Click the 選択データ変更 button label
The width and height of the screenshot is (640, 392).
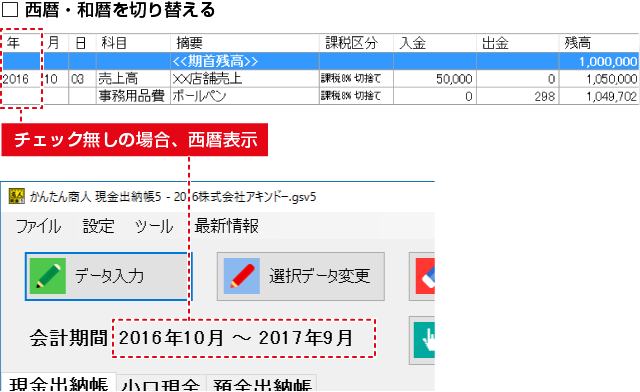(x=320, y=276)
